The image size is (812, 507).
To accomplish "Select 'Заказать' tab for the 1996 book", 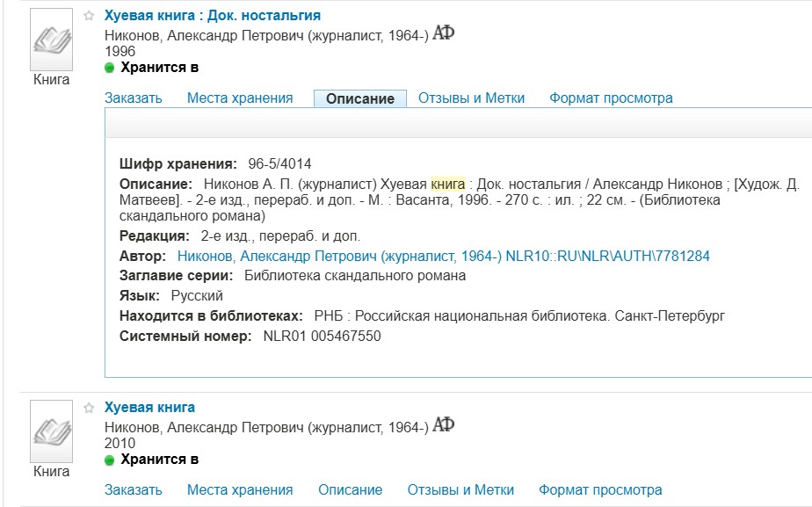I will point(133,98).
